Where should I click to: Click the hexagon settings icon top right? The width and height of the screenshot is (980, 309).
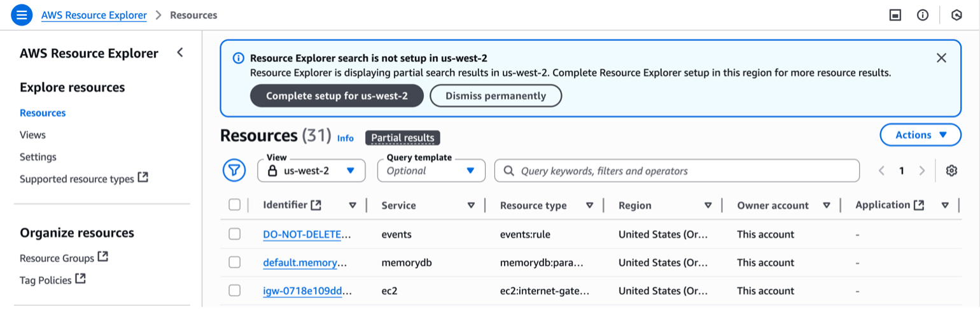click(956, 15)
